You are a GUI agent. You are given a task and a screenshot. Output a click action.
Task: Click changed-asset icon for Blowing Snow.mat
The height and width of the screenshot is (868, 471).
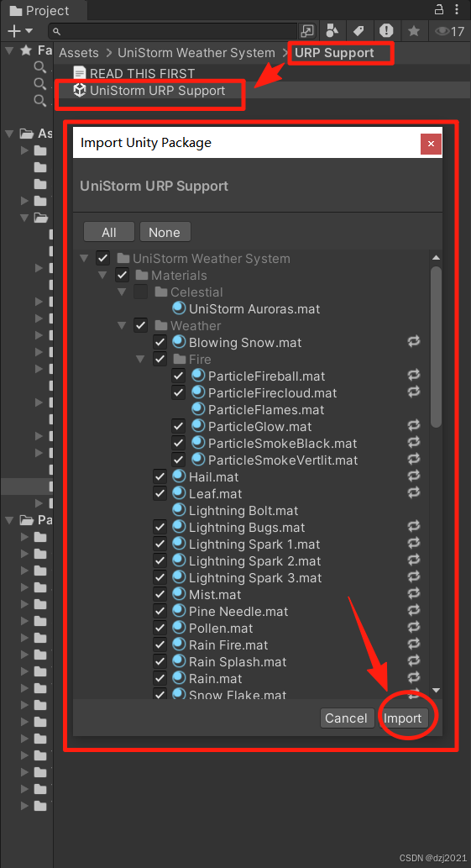[414, 341]
